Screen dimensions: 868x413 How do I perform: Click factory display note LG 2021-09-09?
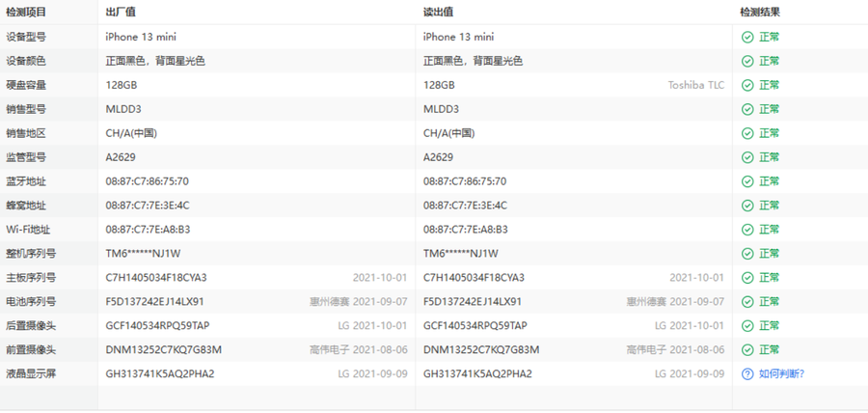372,373
